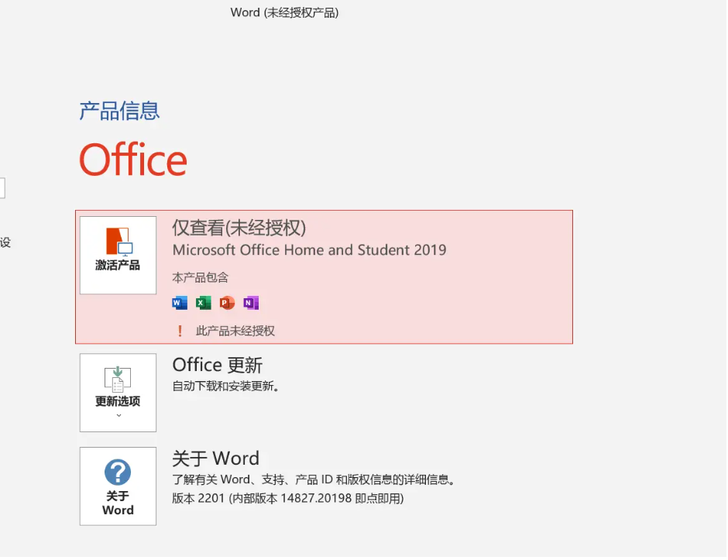The width and height of the screenshot is (728, 560).
Task: Click the small chevron under 更新选项
Action: click(118, 416)
